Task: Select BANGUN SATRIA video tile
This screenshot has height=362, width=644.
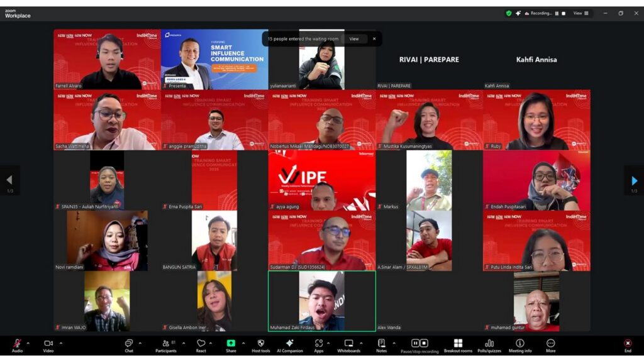Action: point(215,241)
